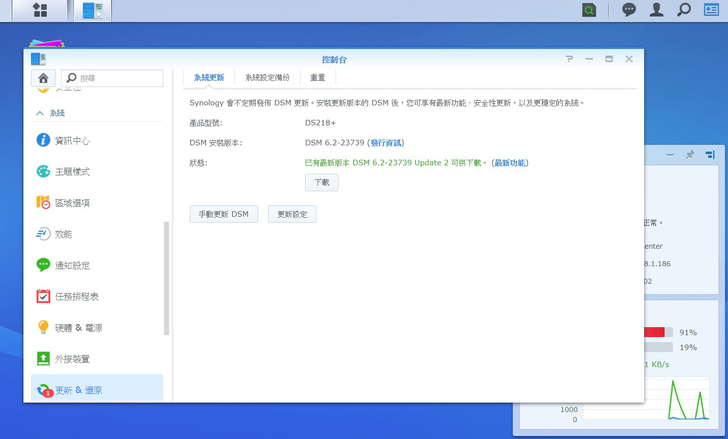Click the magnifier search icon in top bar

coord(684,10)
